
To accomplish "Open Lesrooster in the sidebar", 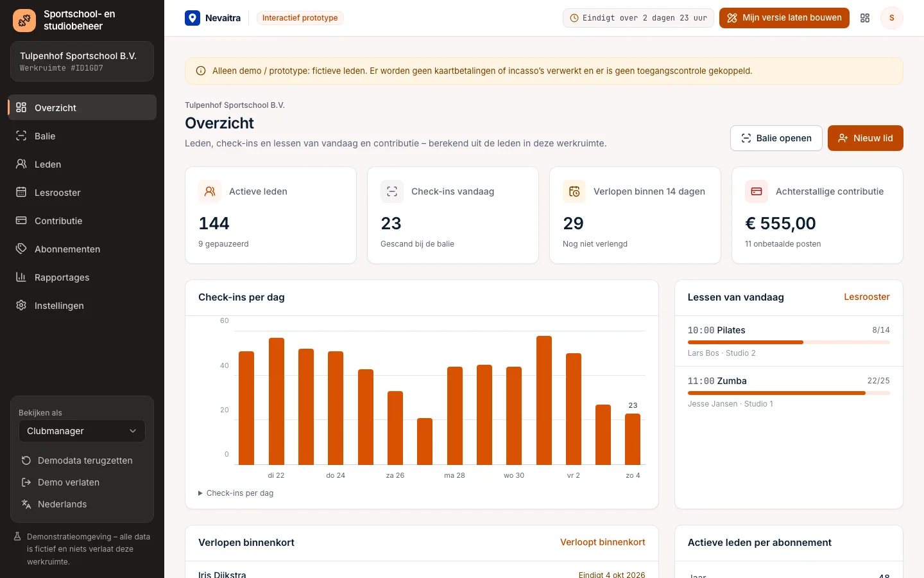I will [82, 192].
